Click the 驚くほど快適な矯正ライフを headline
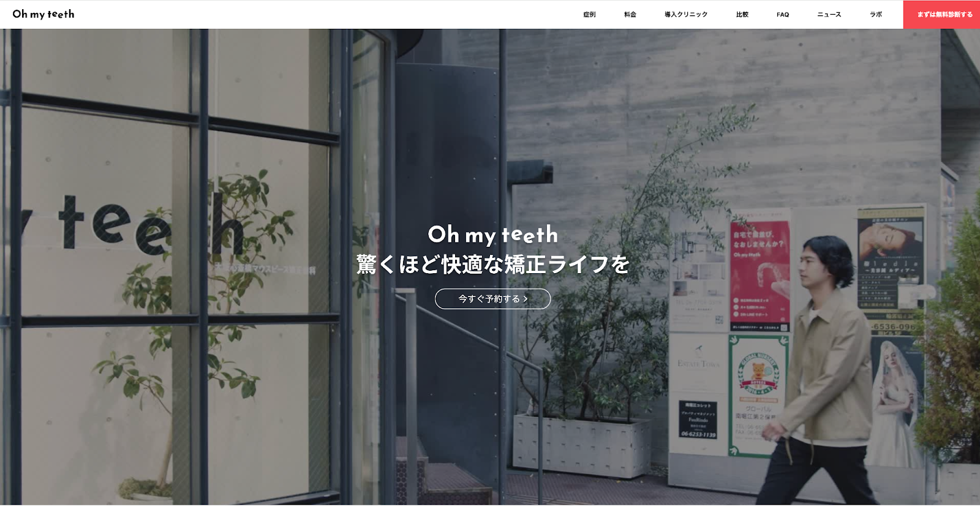Image resolution: width=980 pixels, height=509 pixels. click(492, 265)
